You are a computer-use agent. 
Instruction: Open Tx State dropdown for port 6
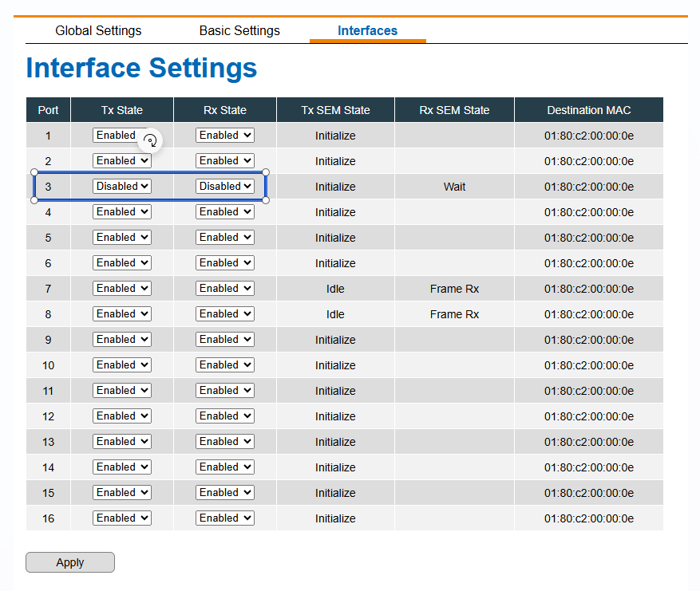(122, 262)
